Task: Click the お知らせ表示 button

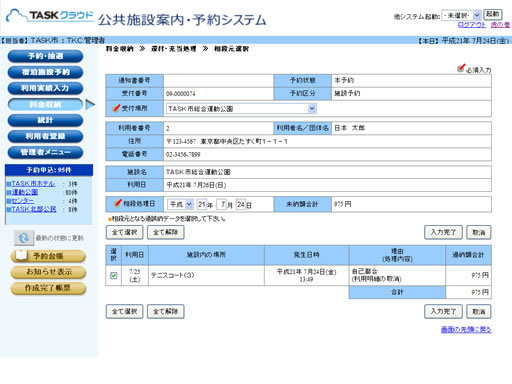Action: click(x=48, y=272)
